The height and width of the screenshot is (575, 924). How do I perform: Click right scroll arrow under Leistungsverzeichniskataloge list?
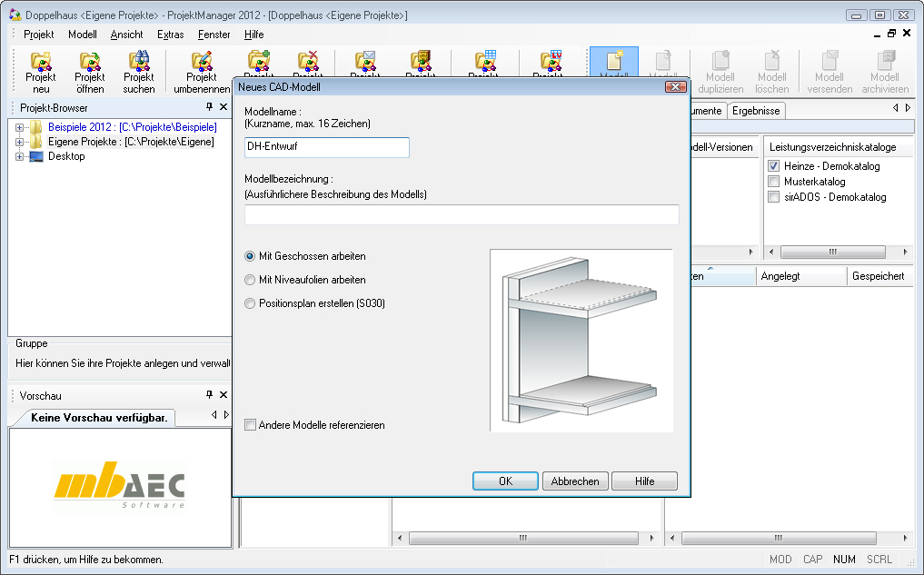pyautogui.click(x=905, y=253)
